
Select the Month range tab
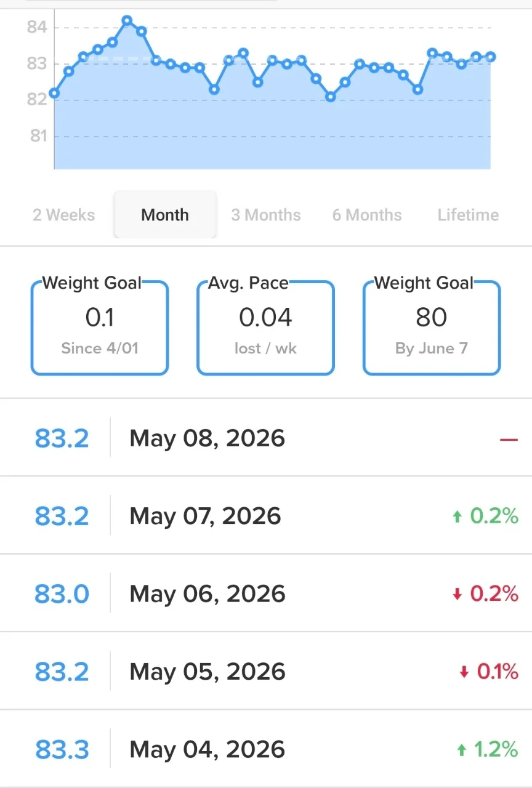tap(165, 215)
